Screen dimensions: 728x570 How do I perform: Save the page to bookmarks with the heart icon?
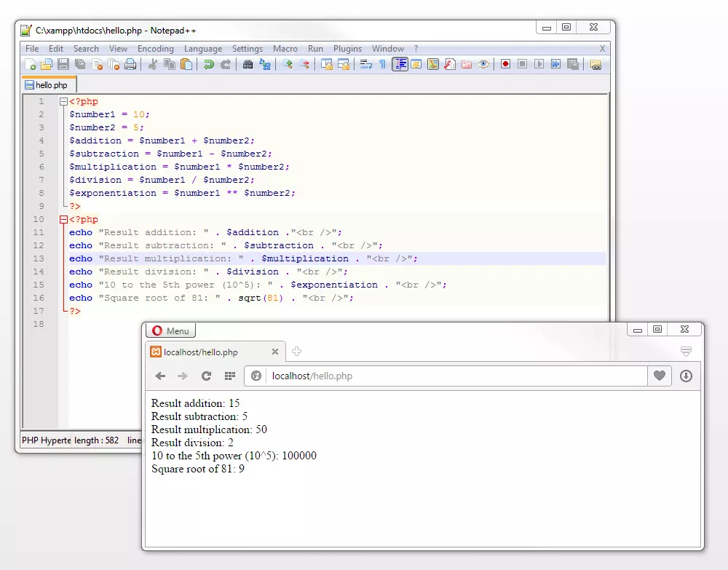[659, 376]
